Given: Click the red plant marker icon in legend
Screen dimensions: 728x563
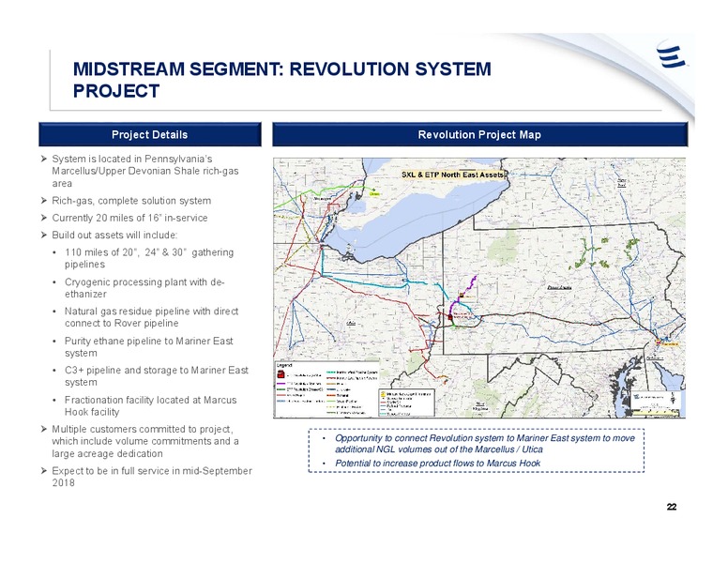Looking at the screenshot, I should pyautogui.click(x=281, y=374).
